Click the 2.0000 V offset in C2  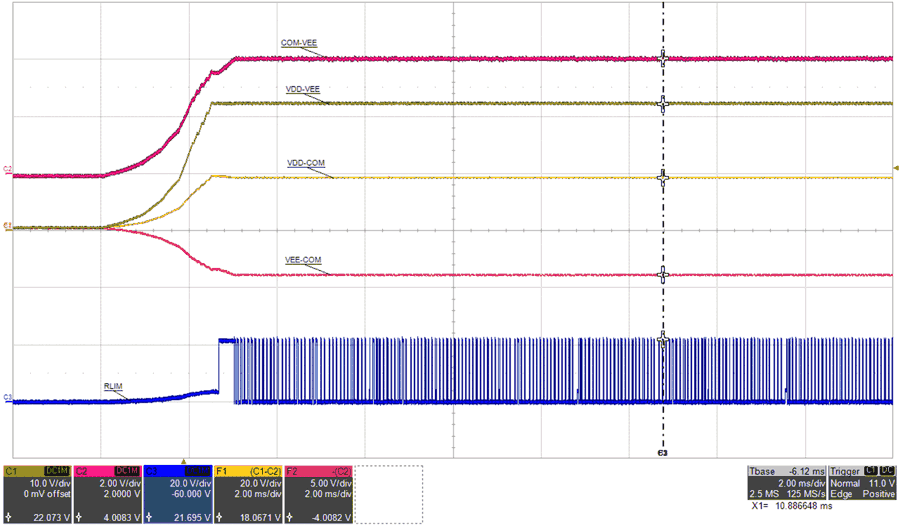pyautogui.click(x=121, y=493)
